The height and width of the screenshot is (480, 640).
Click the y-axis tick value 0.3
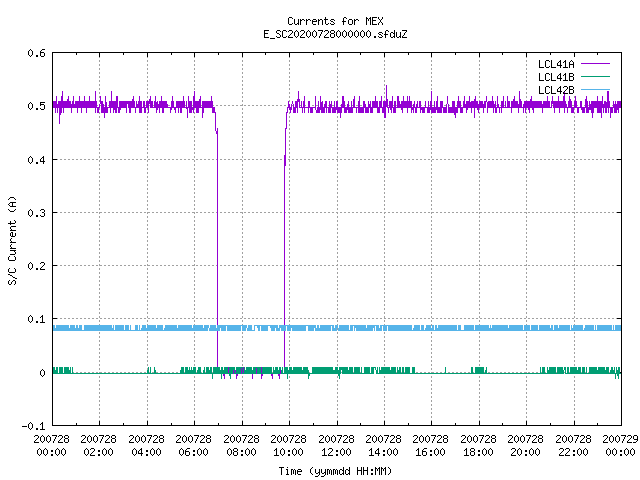click(36, 213)
